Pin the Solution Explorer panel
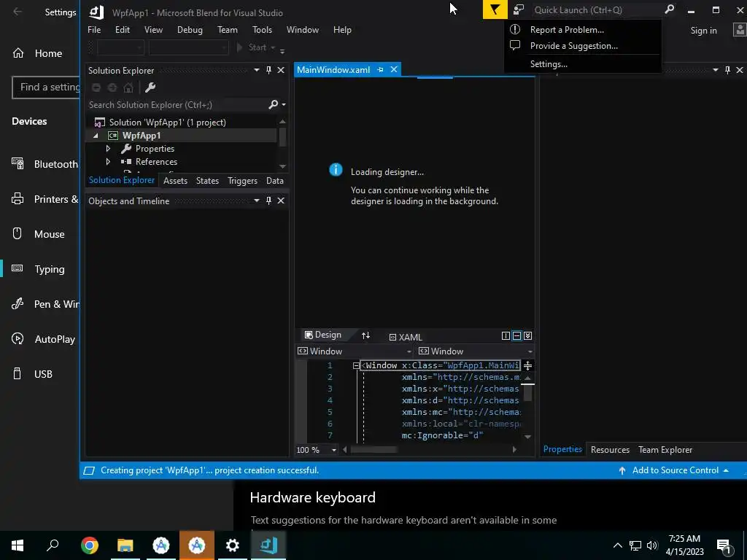The image size is (747, 560). [268, 70]
